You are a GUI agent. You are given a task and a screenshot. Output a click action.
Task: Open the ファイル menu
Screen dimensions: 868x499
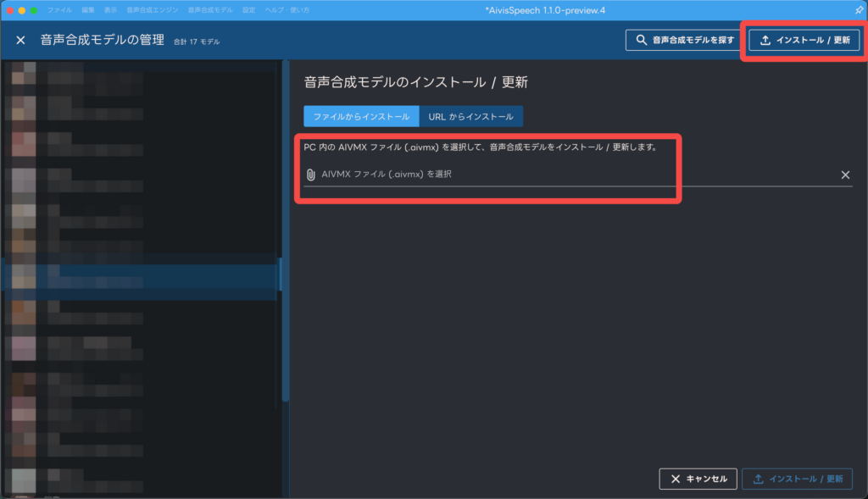(59, 8)
